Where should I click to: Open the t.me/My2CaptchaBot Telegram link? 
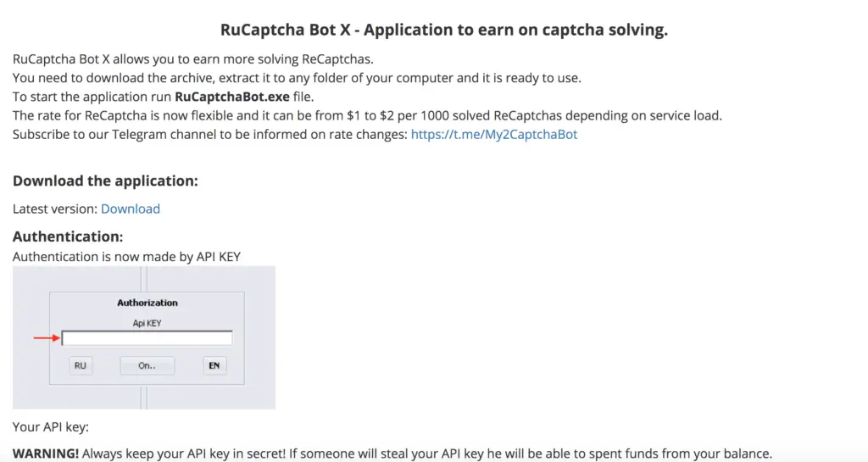point(494,135)
